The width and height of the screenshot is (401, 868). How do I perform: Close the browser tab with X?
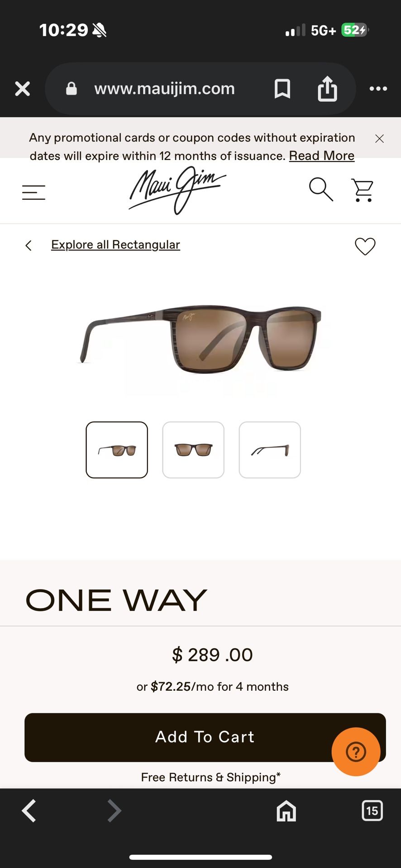23,89
